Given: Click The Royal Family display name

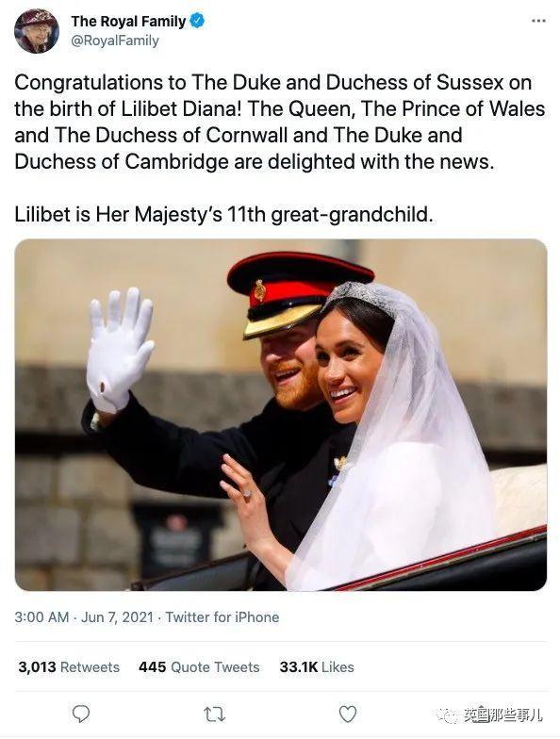Looking at the screenshot, I should 128,22.
